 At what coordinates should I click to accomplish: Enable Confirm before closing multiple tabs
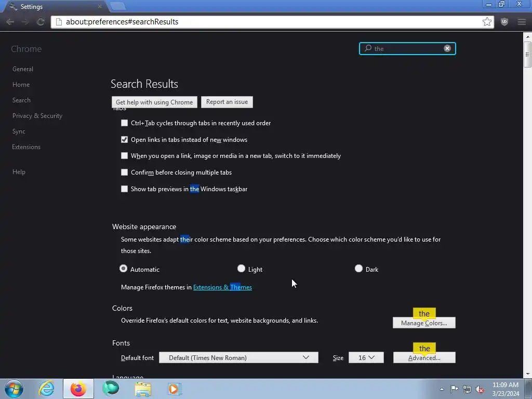tap(125, 172)
